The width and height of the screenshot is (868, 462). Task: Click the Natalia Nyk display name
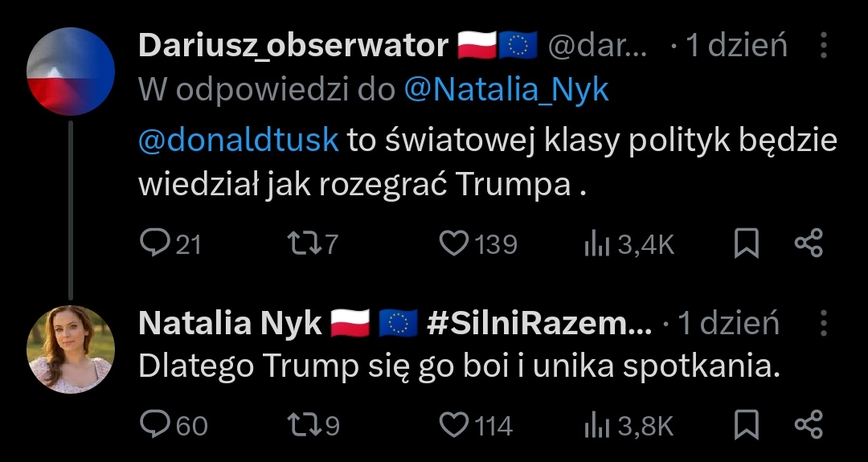[x=229, y=324]
